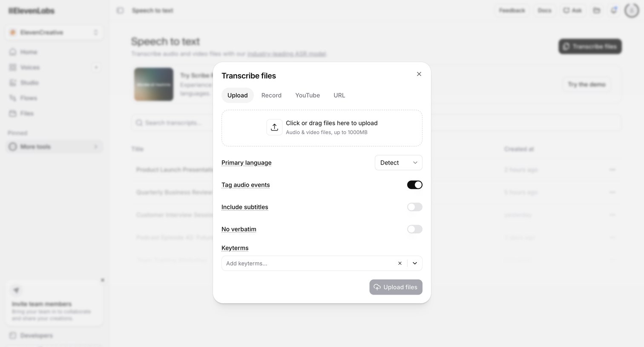Viewport: 644px width, 347px height.
Task: Switch to the URL tab
Action: (339, 95)
